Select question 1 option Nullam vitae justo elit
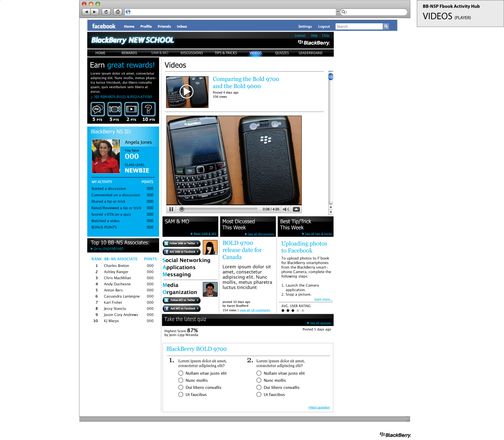 click(x=181, y=373)
